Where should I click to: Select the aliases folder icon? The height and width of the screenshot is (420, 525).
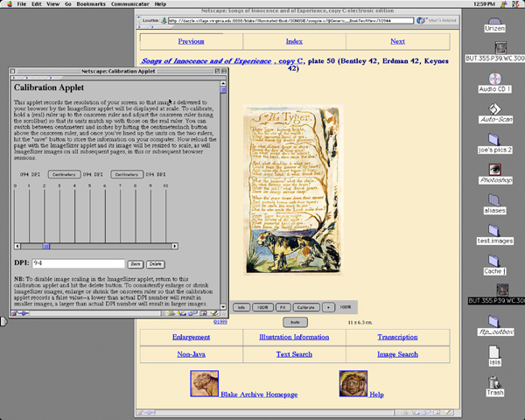[494, 204]
